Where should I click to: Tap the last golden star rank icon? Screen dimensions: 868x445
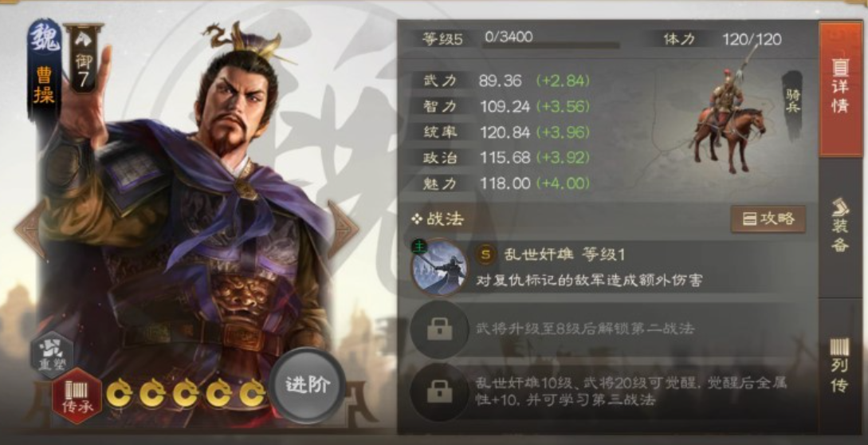click(253, 395)
